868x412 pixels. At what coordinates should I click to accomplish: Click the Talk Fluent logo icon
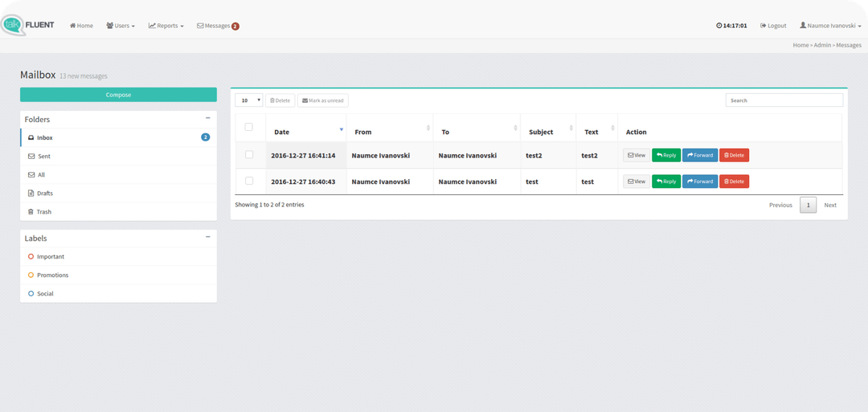(x=13, y=25)
